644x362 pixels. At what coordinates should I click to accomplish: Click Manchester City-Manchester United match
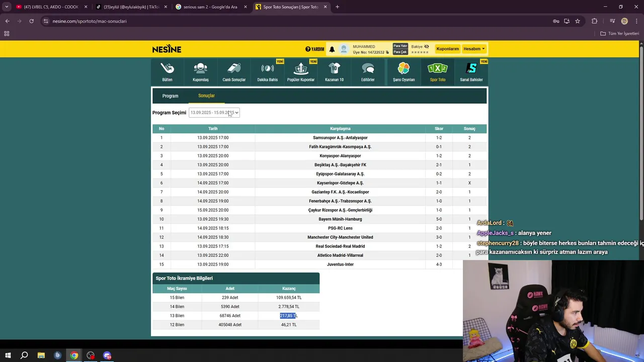(340, 237)
